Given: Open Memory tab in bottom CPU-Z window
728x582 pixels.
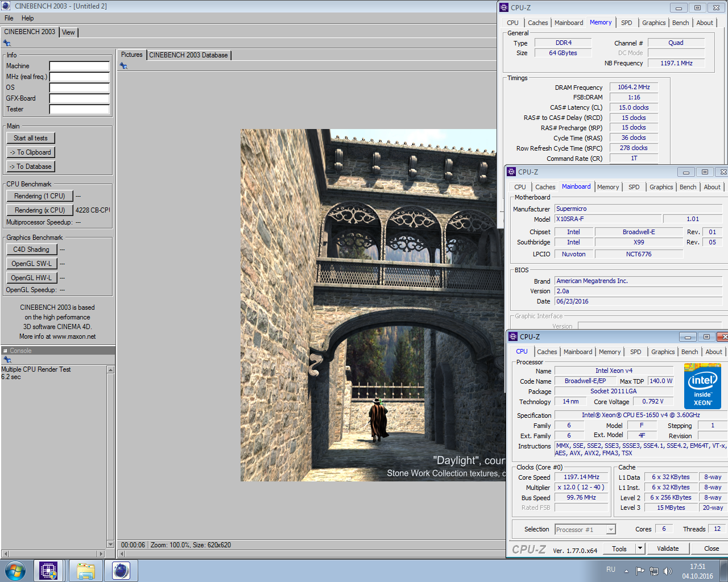Looking at the screenshot, I should 609,352.
